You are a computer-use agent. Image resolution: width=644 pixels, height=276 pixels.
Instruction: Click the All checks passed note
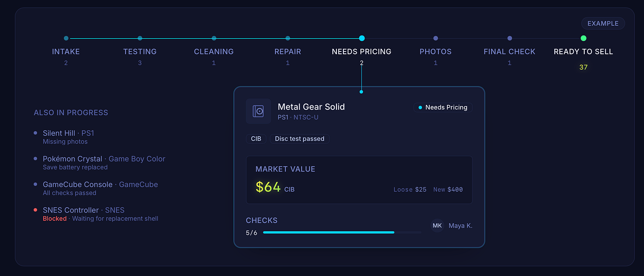tap(69, 193)
